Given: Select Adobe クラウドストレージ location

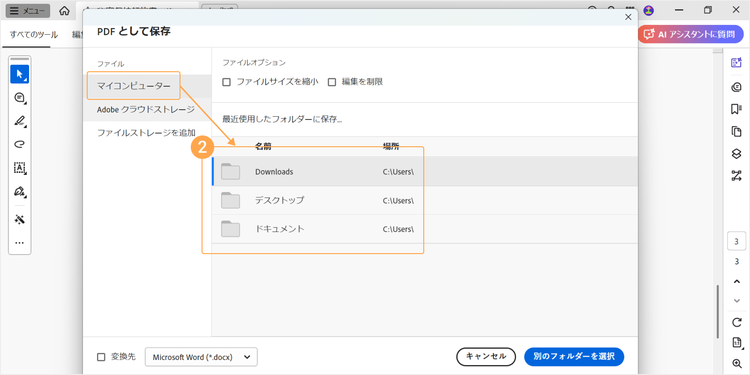Looking at the screenshot, I should point(146,110).
